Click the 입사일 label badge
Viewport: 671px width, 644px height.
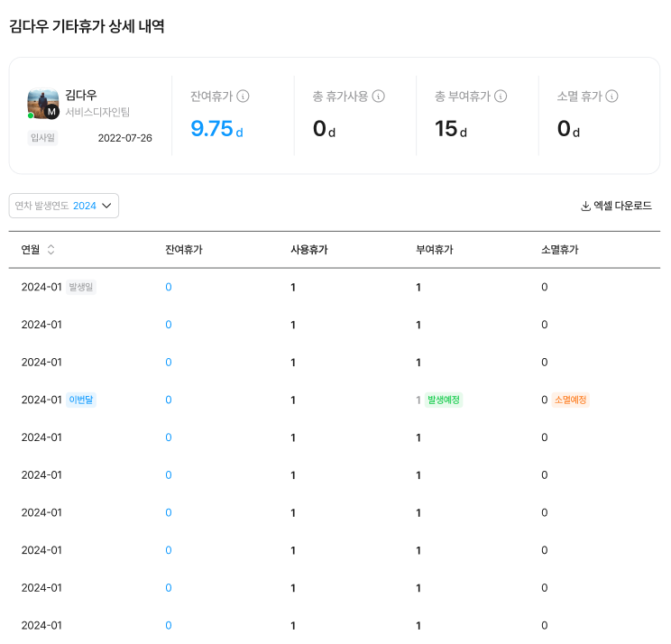42,138
